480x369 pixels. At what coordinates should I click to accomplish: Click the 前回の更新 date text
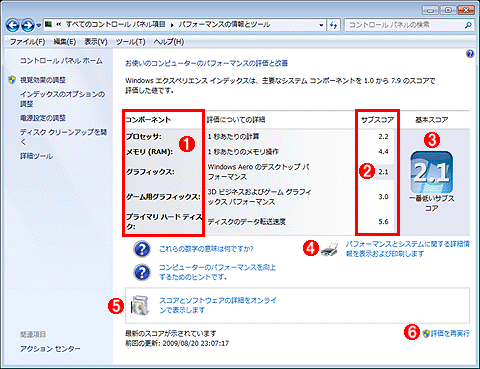177,343
